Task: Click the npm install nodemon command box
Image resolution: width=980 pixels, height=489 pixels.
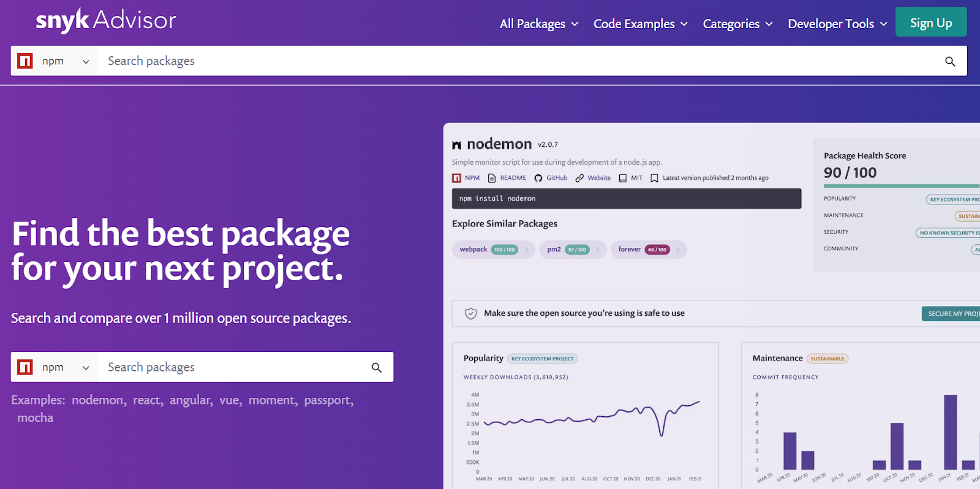Action: click(627, 199)
